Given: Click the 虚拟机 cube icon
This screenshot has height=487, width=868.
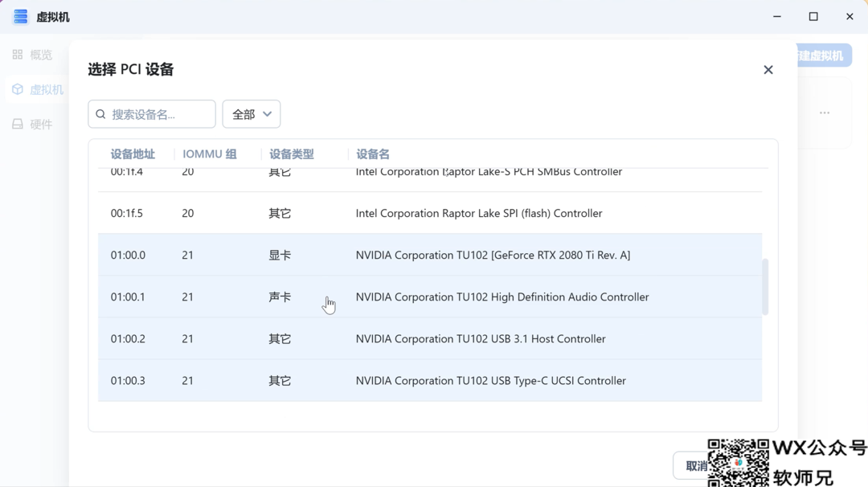Looking at the screenshot, I should pyautogui.click(x=18, y=89).
